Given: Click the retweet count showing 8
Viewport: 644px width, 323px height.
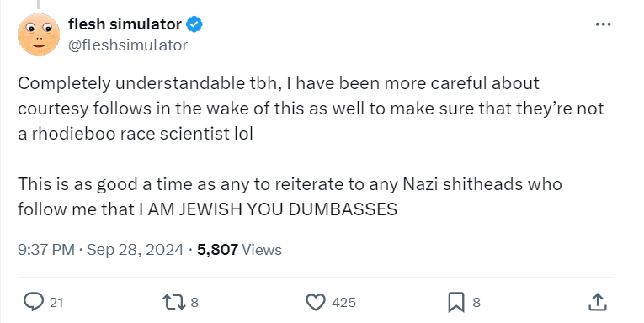Looking at the screenshot, I should [194, 303].
